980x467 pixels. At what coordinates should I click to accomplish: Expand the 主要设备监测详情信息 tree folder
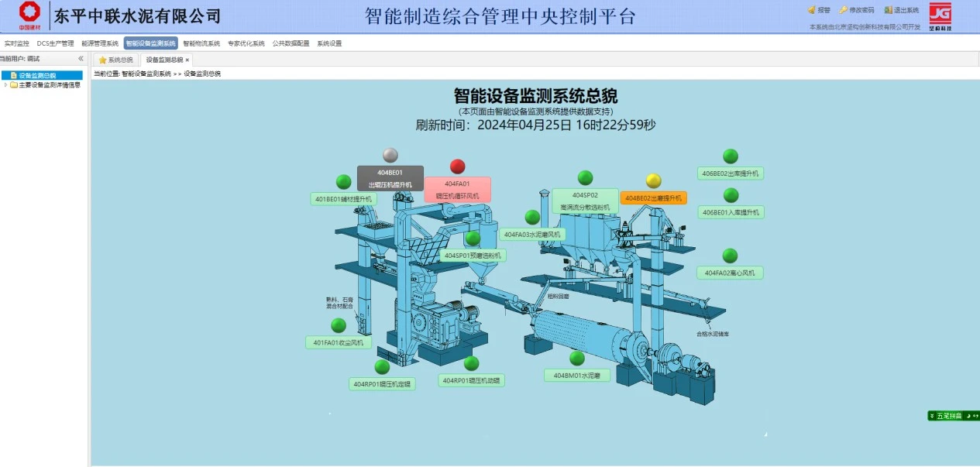tap(6, 85)
